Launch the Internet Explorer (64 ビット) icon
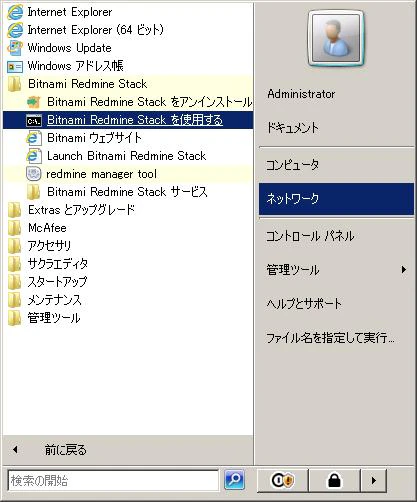 point(15,30)
